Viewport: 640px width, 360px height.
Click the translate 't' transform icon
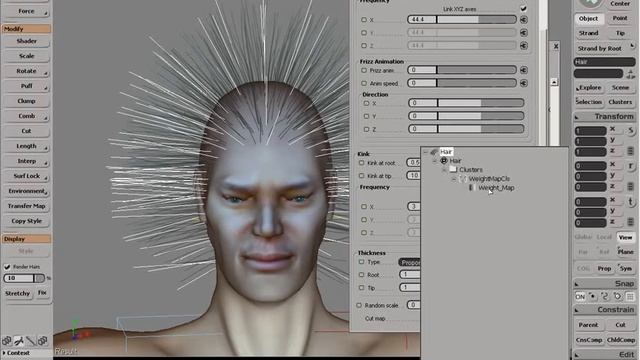point(631,201)
